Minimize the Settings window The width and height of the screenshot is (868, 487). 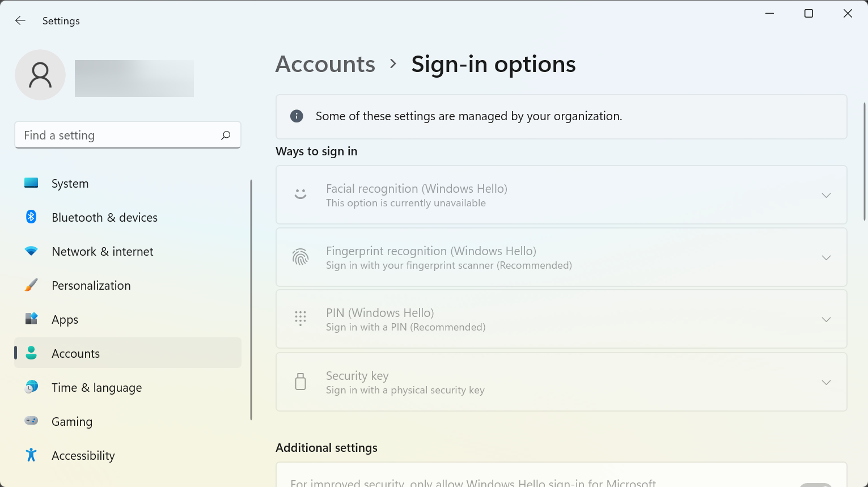[x=769, y=14]
